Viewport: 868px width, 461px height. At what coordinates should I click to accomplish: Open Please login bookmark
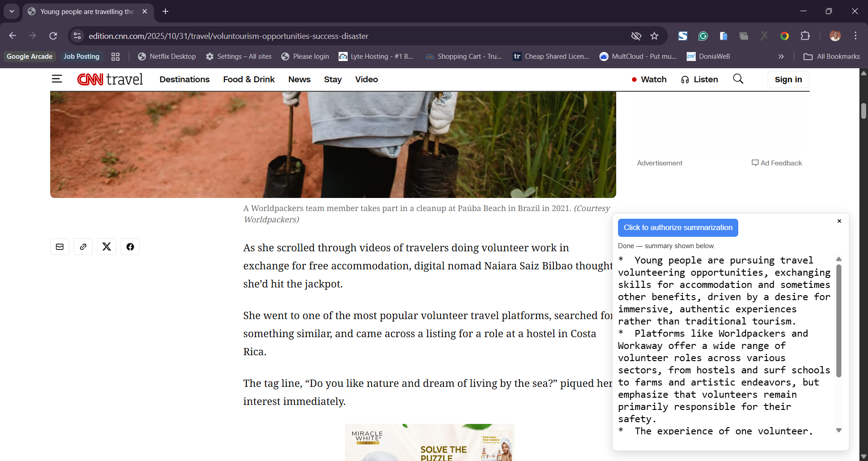tap(305, 56)
